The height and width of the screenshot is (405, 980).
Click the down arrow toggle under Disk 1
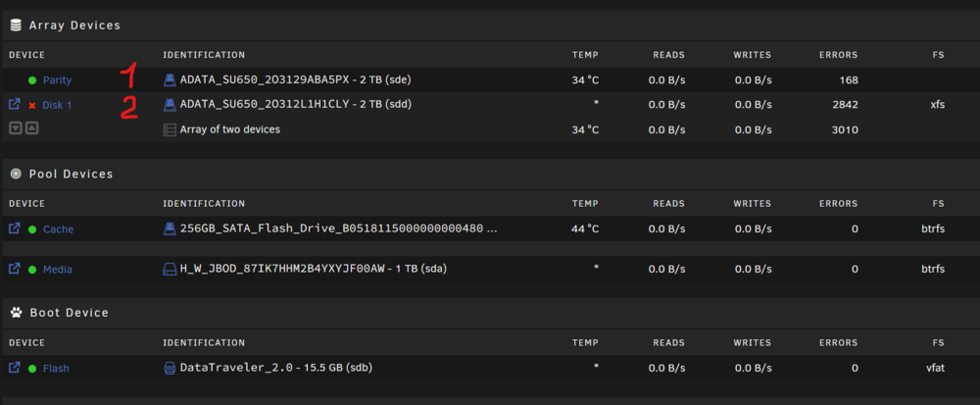tap(16, 128)
